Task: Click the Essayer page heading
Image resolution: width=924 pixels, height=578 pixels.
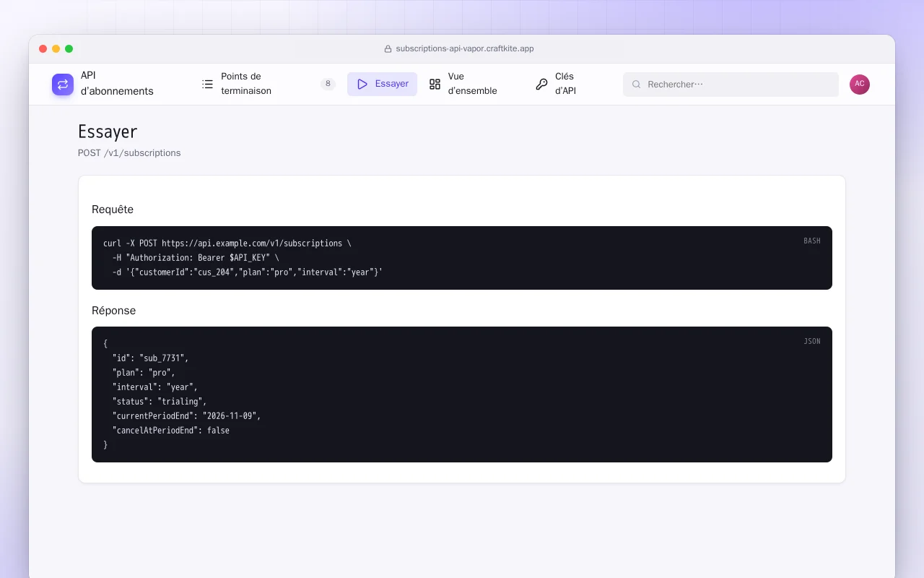Action: (108, 131)
